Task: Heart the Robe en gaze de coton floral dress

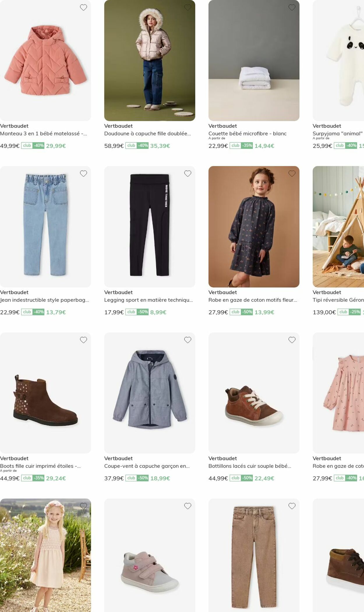Action: coord(292,174)
